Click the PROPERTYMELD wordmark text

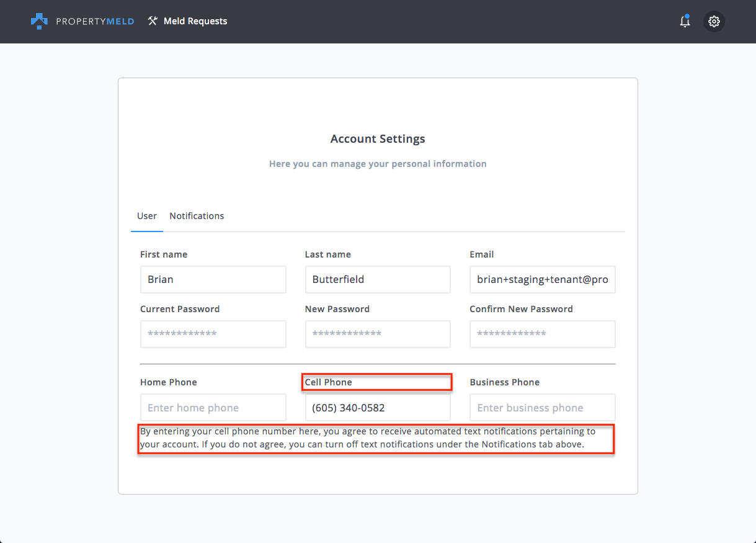coord(94,21)
